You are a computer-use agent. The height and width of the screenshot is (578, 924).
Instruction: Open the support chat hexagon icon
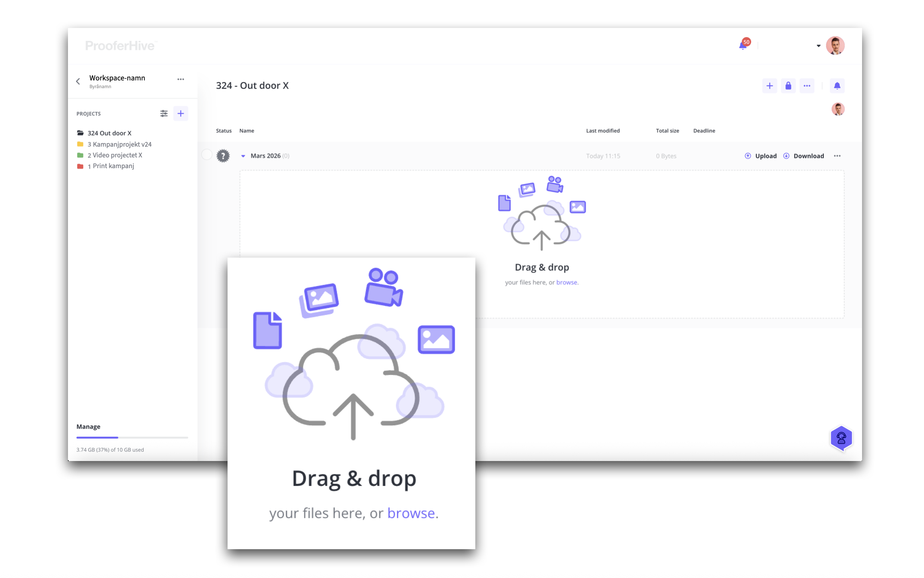coord(841,438)
